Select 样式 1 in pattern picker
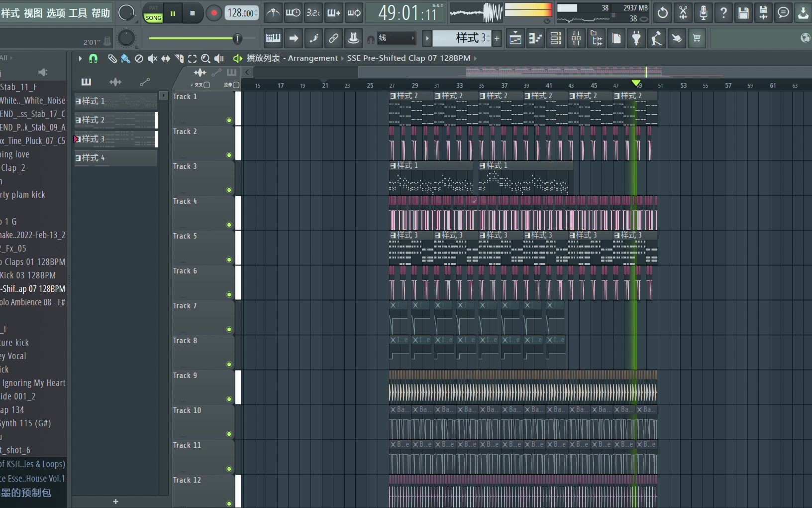812x508 pixels. [116, 101]
